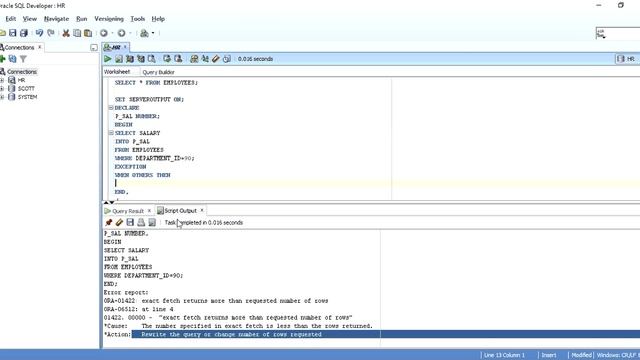Close the Script Output tab

pos(202,210)
